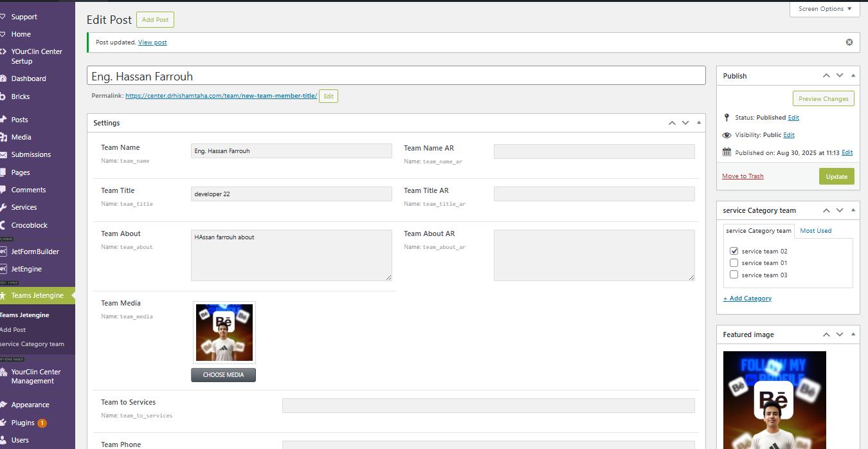Check the service team 01 checkbox
Viewport: 868px width, 449px height.
pyautogui.click(x=734, y=263)
